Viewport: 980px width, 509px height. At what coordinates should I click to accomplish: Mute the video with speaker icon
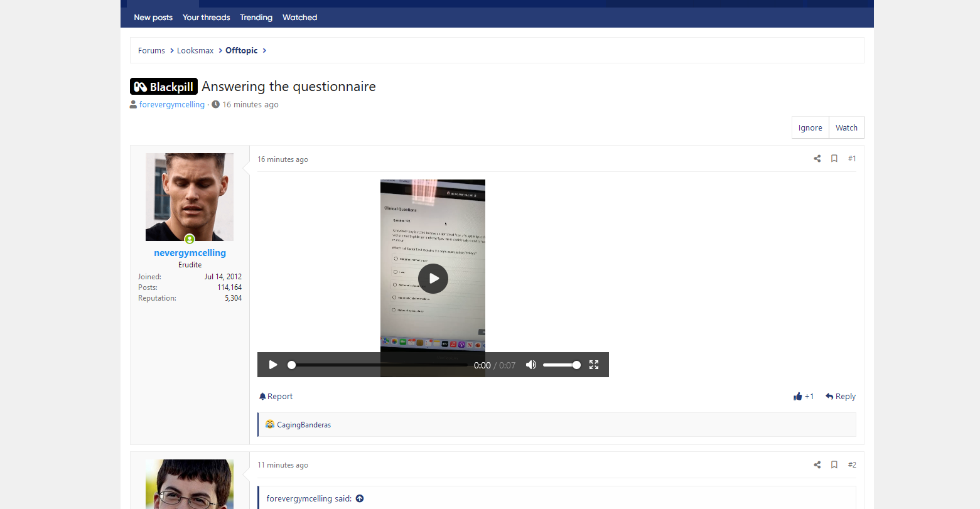coord(531,365)
